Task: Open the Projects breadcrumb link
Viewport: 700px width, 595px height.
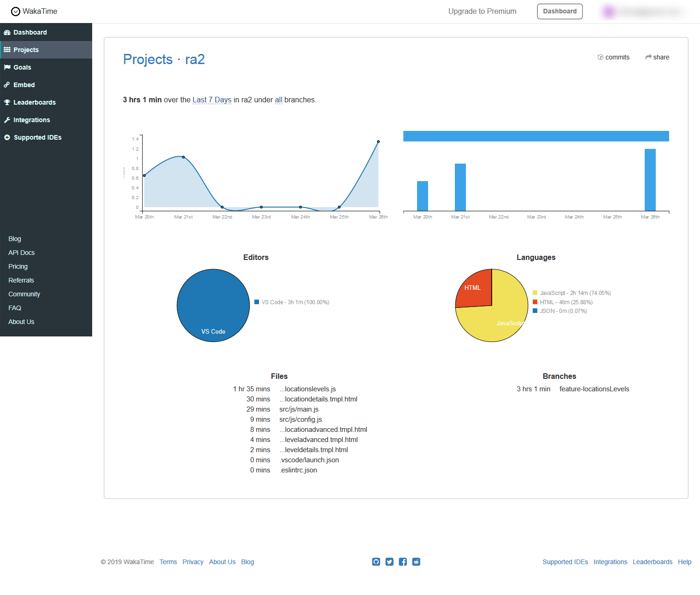Action: pos(148,59)
